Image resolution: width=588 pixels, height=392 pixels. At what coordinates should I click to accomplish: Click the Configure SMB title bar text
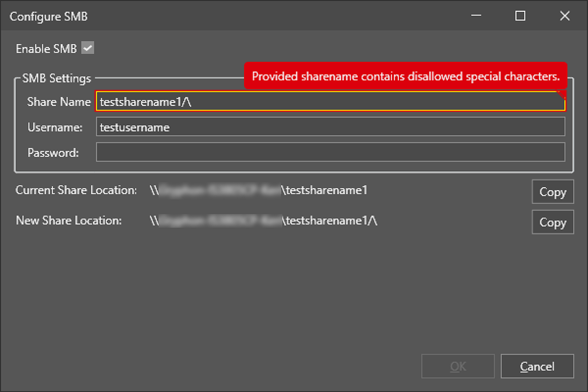coord(48,16)
